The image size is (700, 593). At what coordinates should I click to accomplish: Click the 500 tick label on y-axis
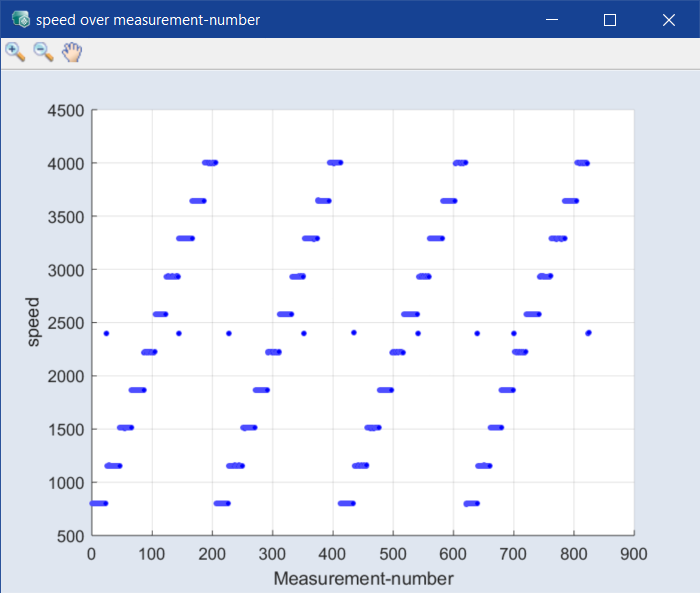[70, 536]
